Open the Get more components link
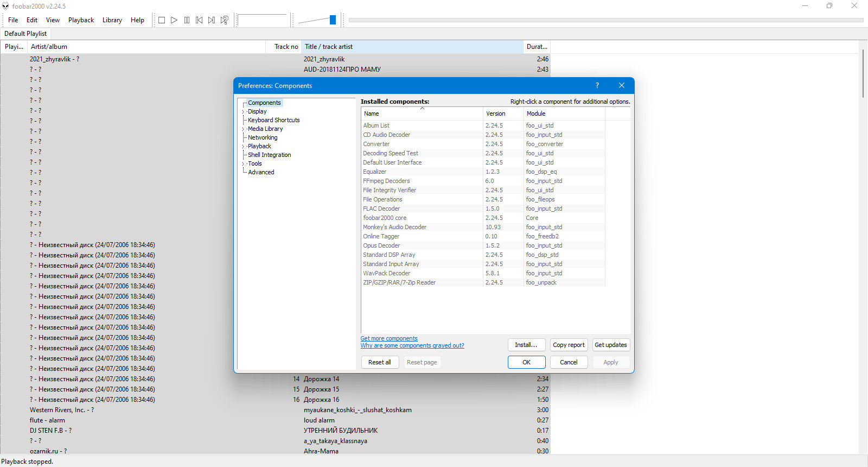 point(389,338)
